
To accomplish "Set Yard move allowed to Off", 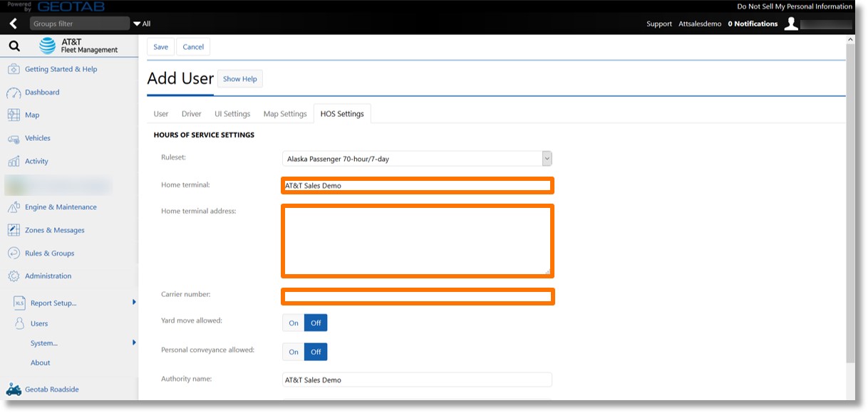I will pyautogui.click(x=316, y=323).
